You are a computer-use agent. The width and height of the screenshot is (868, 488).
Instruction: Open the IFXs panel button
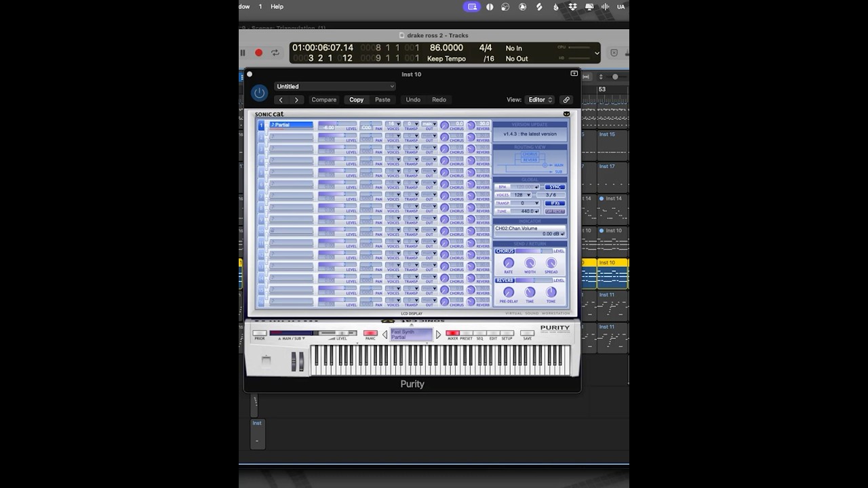click(555, 203)
